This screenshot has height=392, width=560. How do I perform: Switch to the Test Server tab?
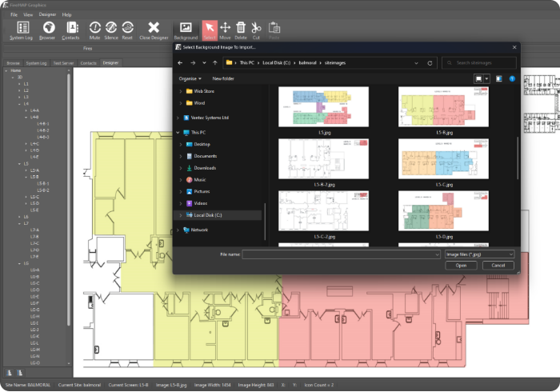[x=63, y=62]
